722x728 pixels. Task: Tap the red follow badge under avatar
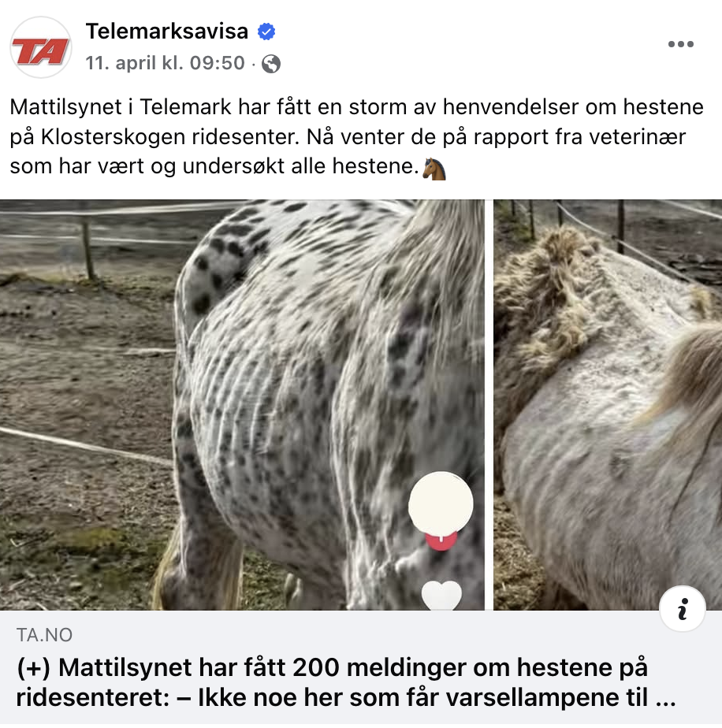[441, 540]
